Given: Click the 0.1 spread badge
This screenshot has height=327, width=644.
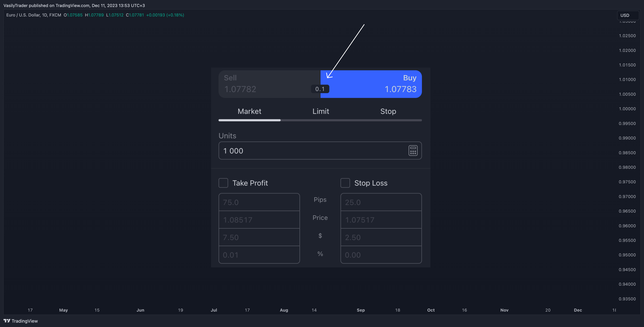Looking at the screenshot, I should tap(320, 89).
